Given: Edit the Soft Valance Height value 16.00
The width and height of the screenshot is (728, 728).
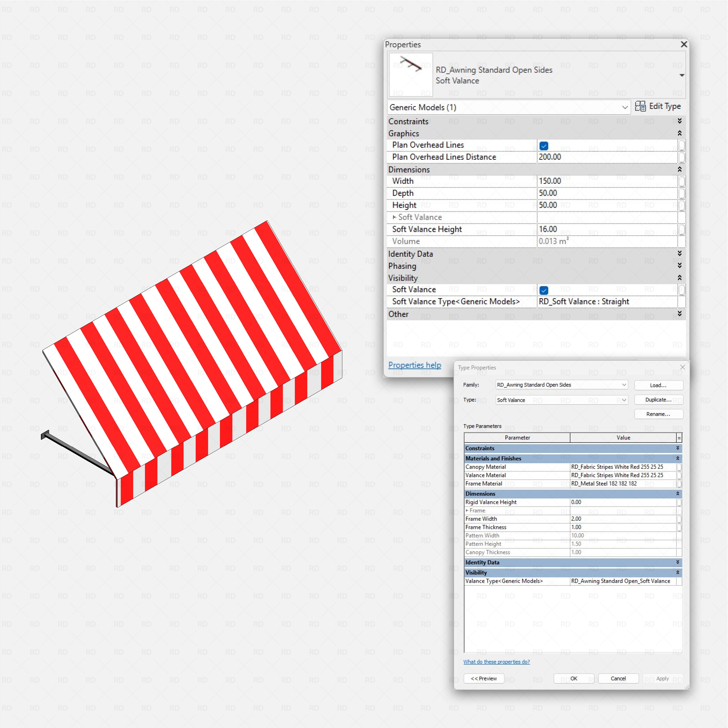Looking at the screenshot, I should (607, 230).
